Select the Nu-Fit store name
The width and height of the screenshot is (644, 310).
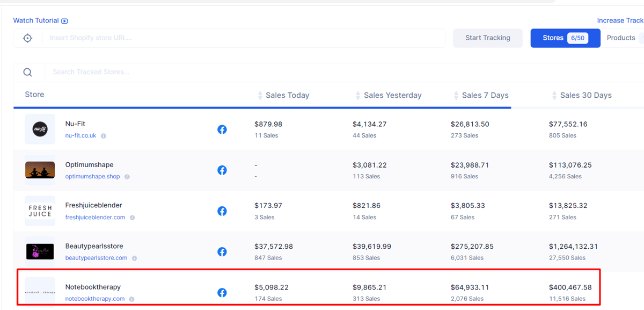(x=75, y=124)
